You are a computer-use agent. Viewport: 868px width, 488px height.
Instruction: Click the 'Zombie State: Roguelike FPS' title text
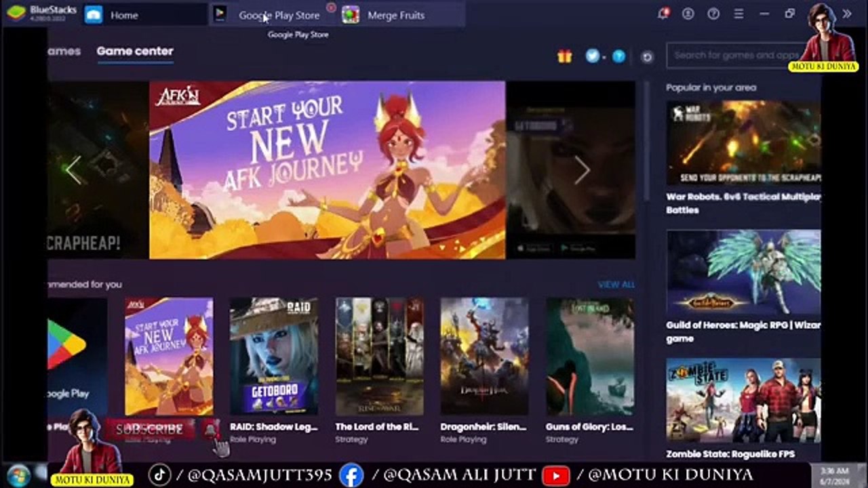coord(730,454)
